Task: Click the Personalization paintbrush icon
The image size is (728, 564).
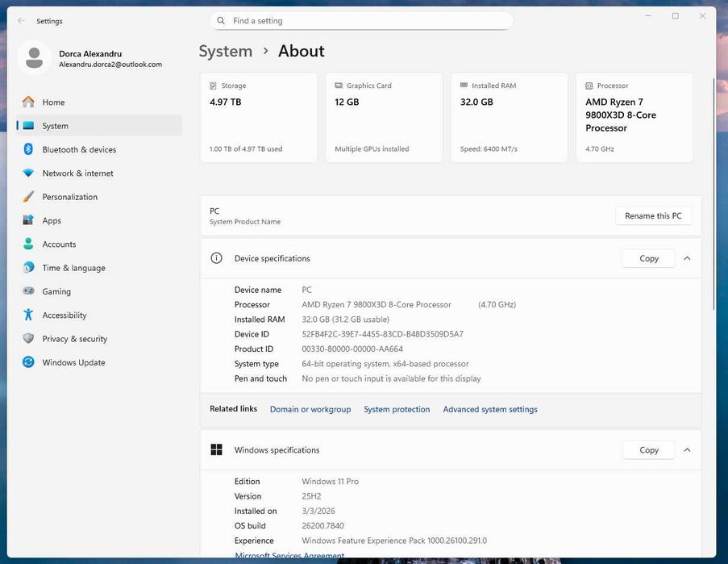Action: [x=28, y=197]
